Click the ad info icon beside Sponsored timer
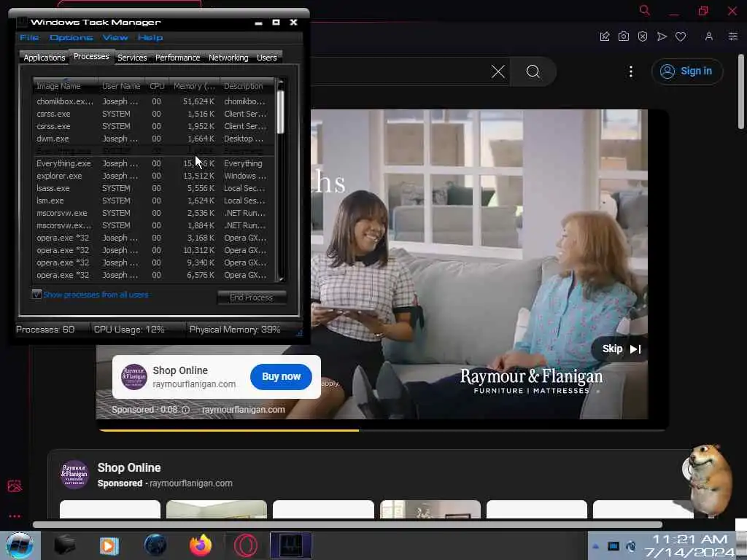 coord(186,410)
